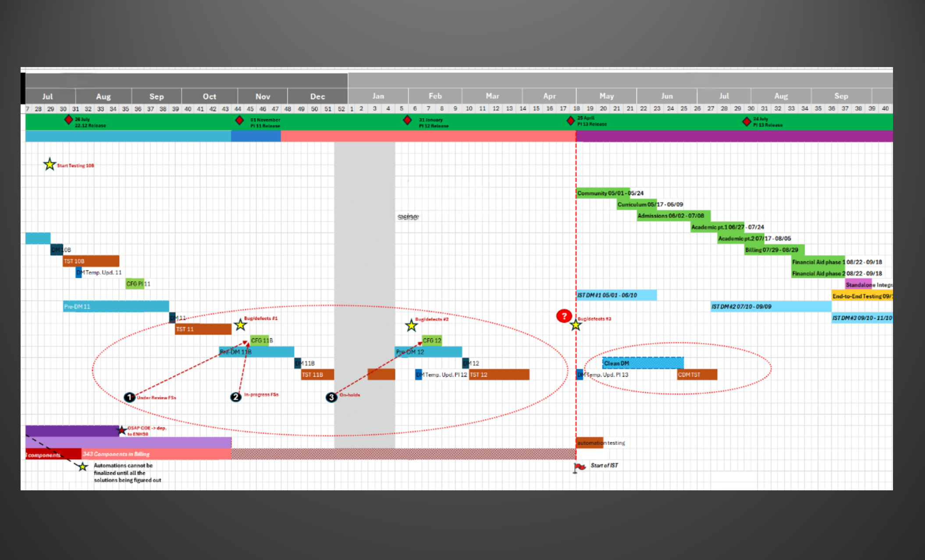Viewport: 925px width, 560px height.
Task: Click the Oct month header
Action: (210, 96)
